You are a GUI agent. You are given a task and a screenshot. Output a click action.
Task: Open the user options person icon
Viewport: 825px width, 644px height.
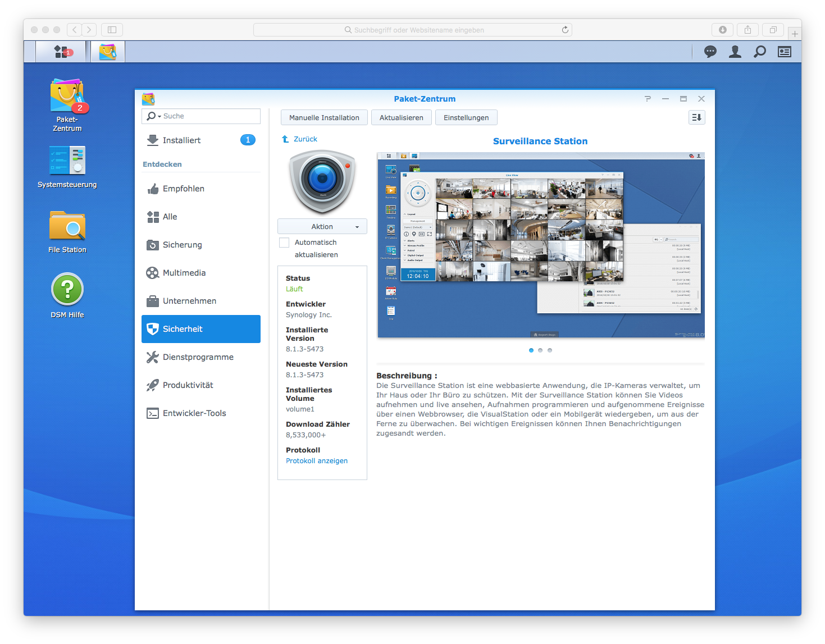pos(735,52)
